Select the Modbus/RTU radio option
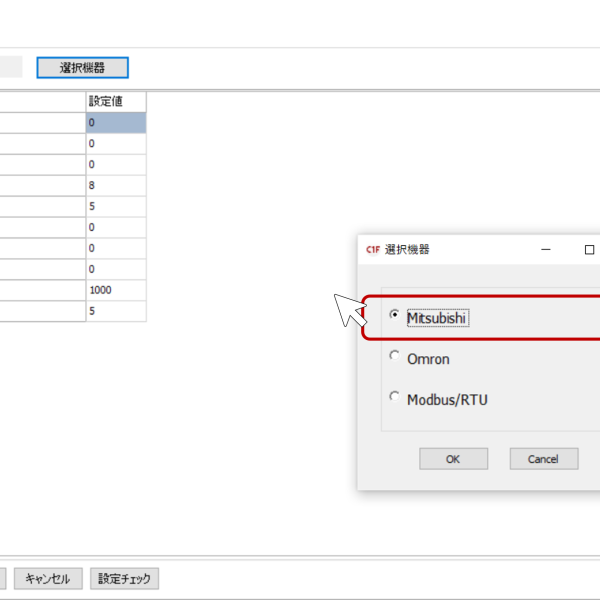The width and height of the screenshot is (600, 600). pos(395,398)
